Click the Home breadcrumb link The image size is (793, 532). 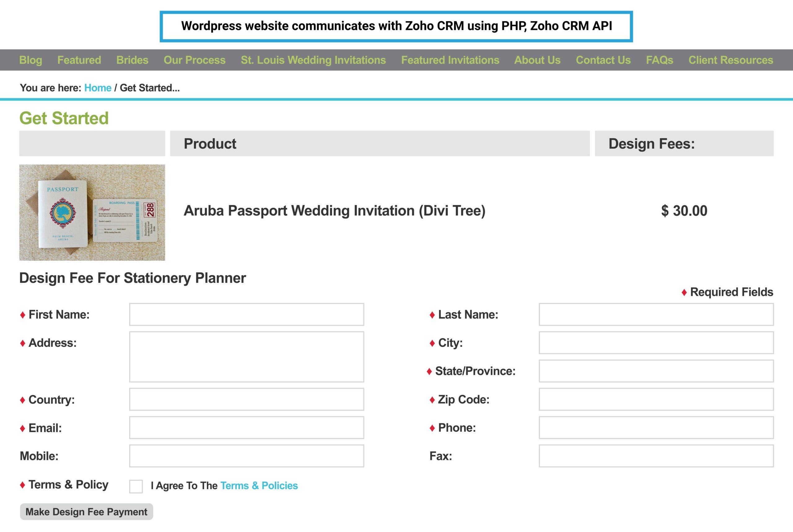(x=98, y=88)
